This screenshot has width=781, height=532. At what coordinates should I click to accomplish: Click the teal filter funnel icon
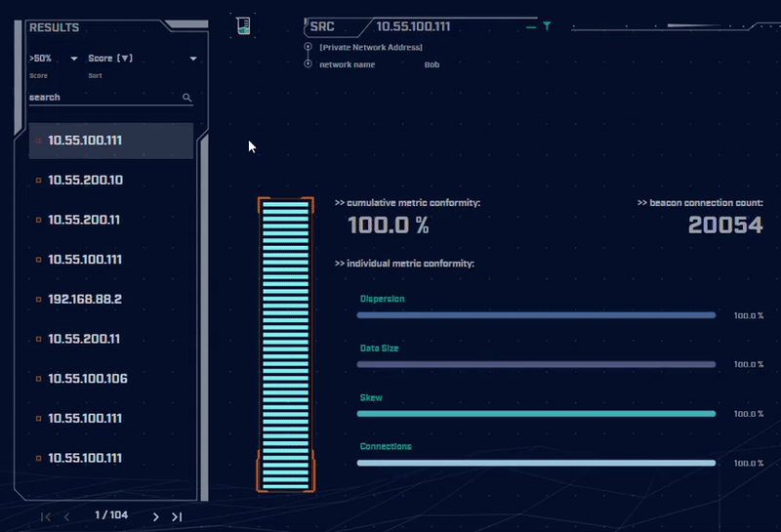[547, 26]
